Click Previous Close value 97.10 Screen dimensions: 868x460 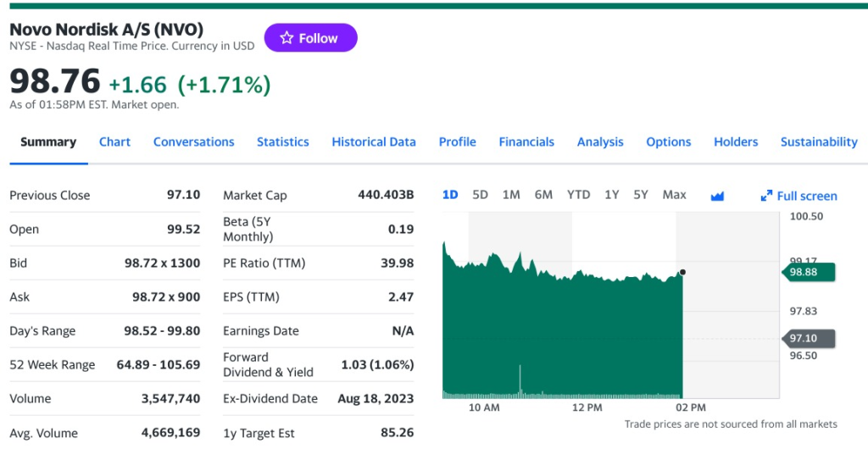(x=183, y=195)
